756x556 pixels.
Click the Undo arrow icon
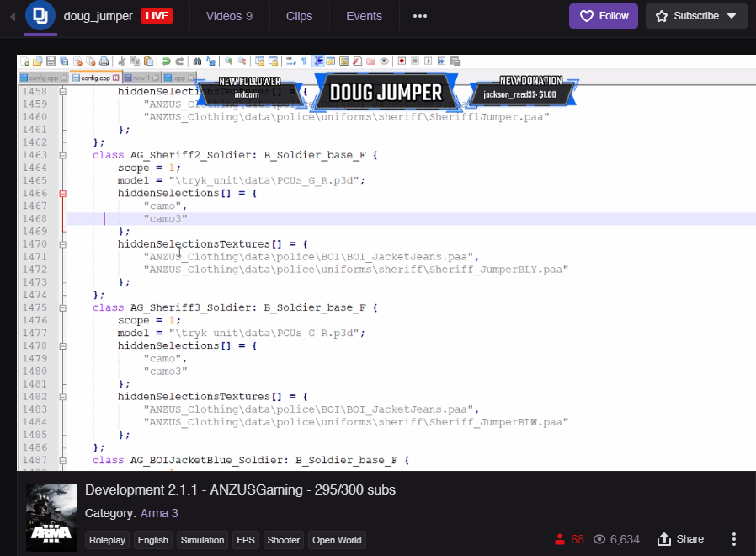click(167, 61)
